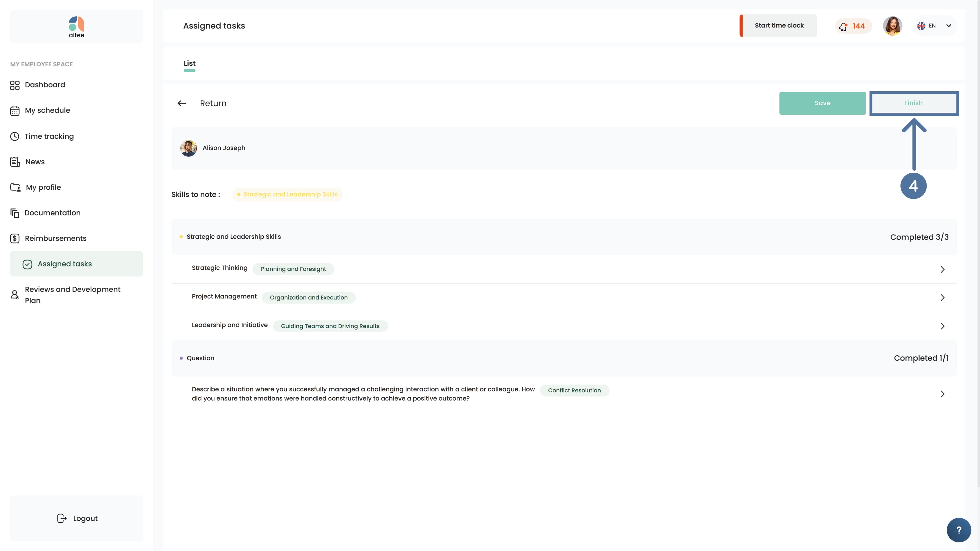Open the help question mark bubble

959,530
